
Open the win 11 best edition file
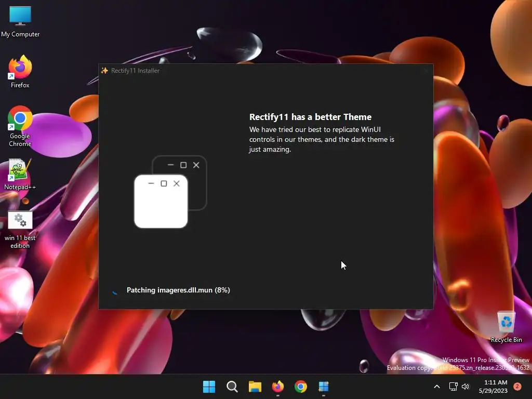coord(20,230)
